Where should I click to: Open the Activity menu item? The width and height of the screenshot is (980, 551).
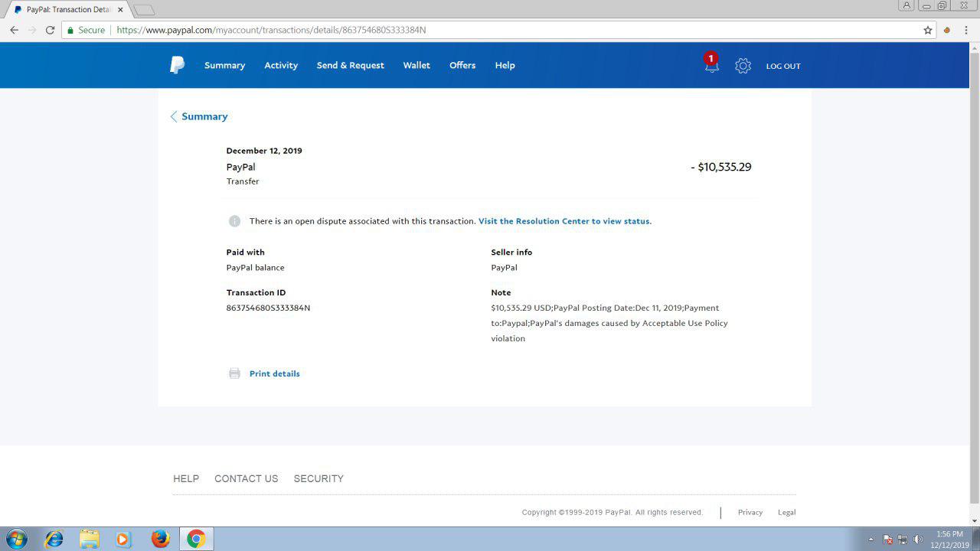(281, 65)
